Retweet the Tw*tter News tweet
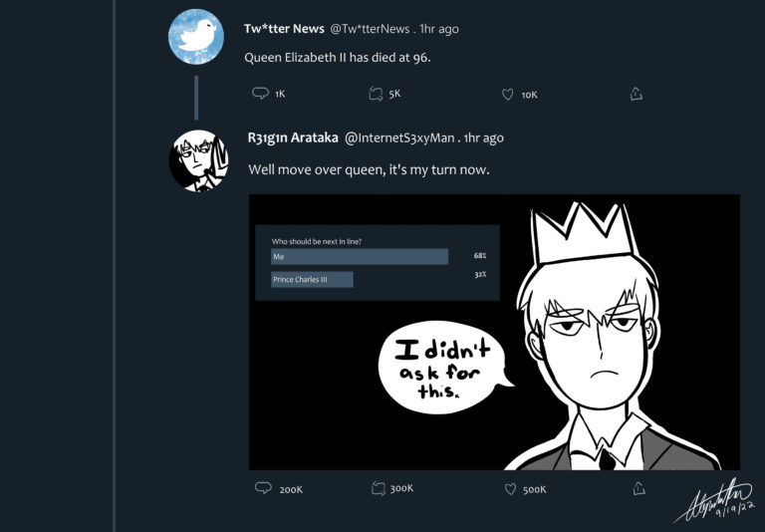Image resolution: width=765 pixels, height=532 pixels. (376, 94)
